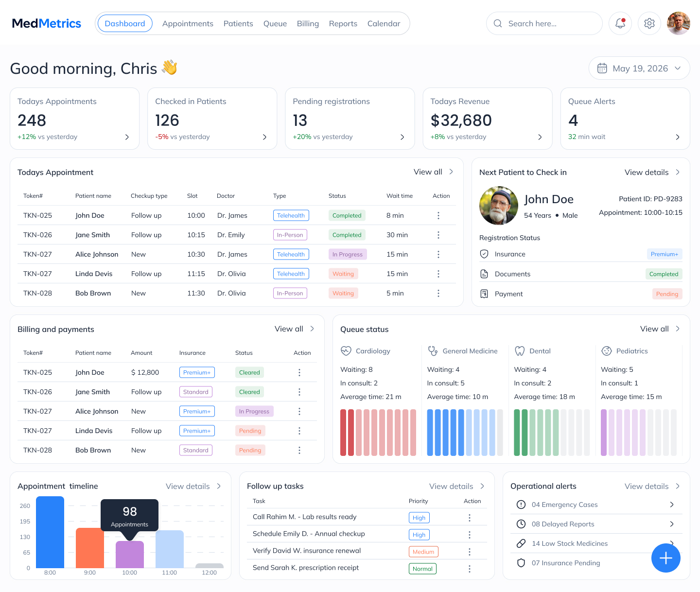700x592 pixels.
Task: Open action menu for Linda Devis appointment row
Action: (438, 274)
